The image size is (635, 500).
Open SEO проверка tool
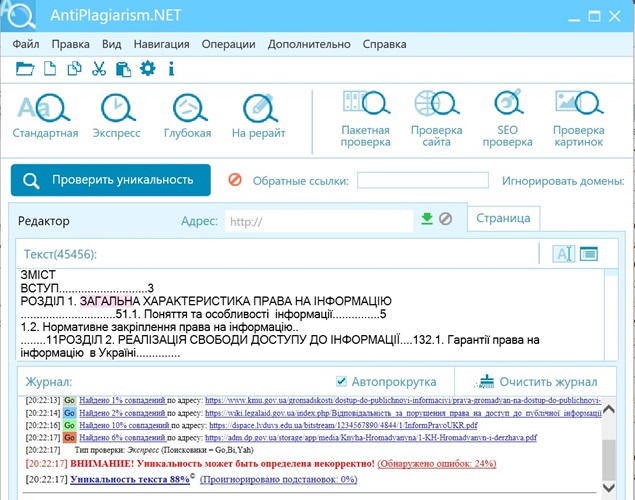(x=507, y=119)
